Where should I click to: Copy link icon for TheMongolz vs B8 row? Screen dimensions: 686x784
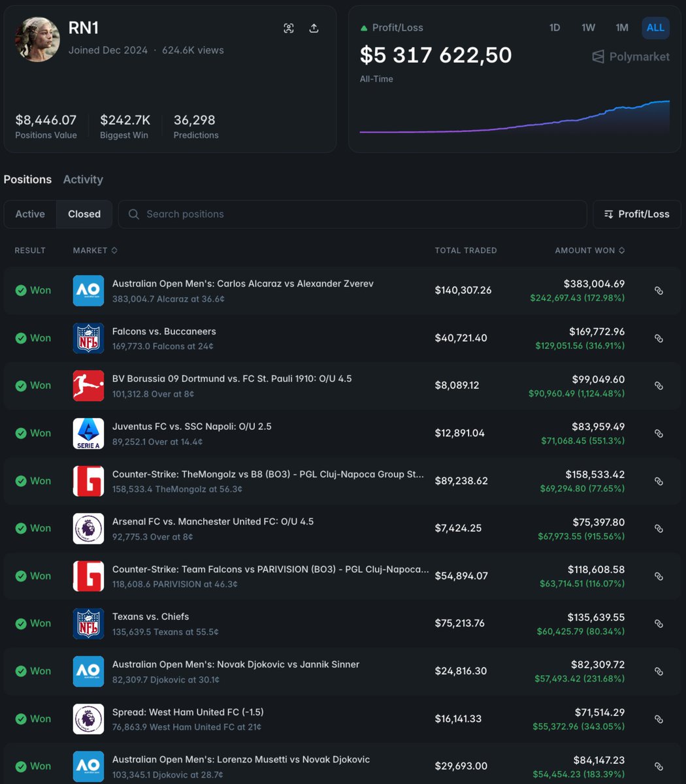[x=659, y=482]
